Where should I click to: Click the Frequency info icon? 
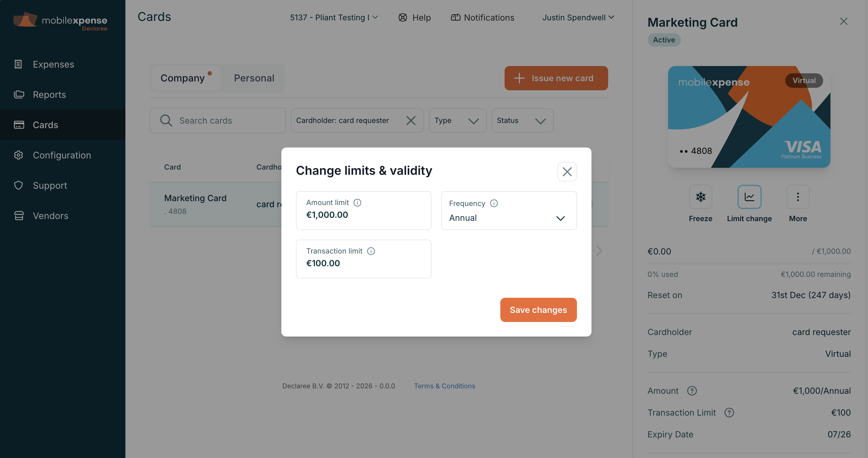tap(494, 203)
